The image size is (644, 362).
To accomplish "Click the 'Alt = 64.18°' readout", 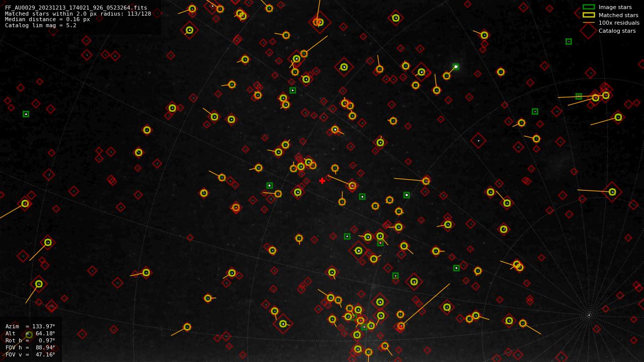I will [30, 333].
